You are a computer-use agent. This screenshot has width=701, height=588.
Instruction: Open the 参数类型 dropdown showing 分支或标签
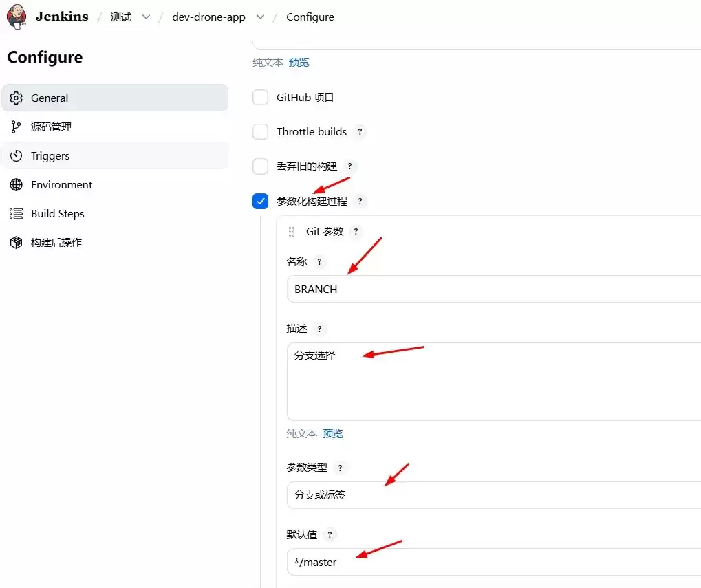pos(493,495)
